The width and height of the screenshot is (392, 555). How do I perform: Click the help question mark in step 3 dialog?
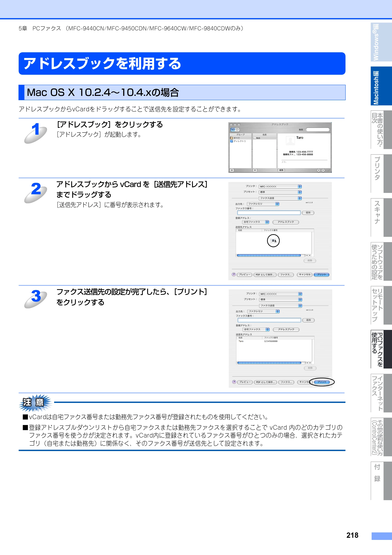tap(234, 382)
